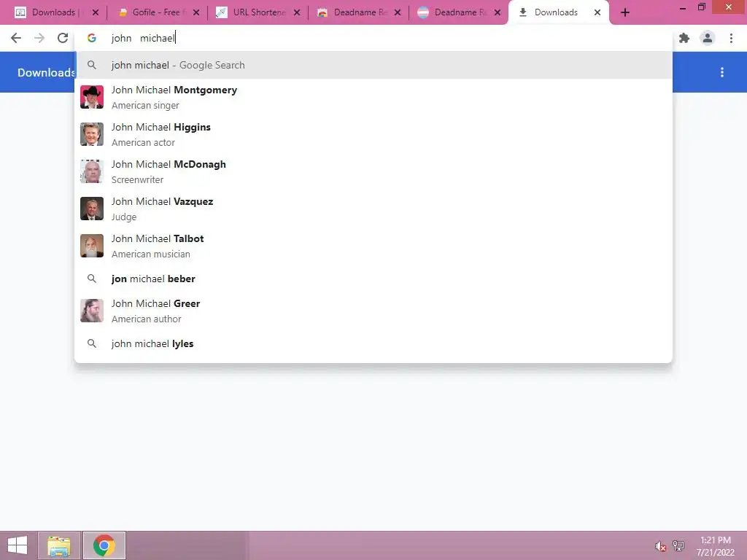
Task: Click John Michael Talbot's thumbnail photo
Action: point(91,246)
